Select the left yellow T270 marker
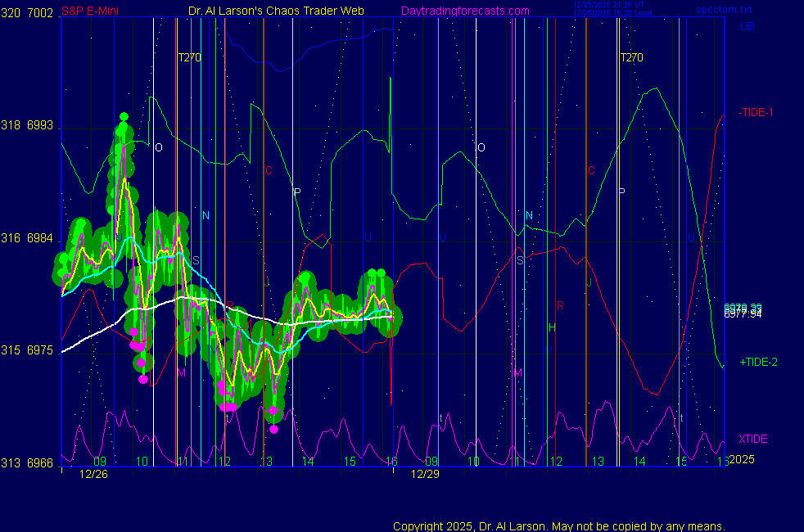 pyautogui.click(x=189, y=57)
